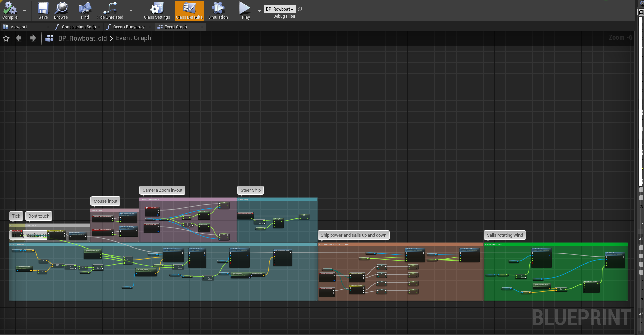Click the favorite star icon

6,38
